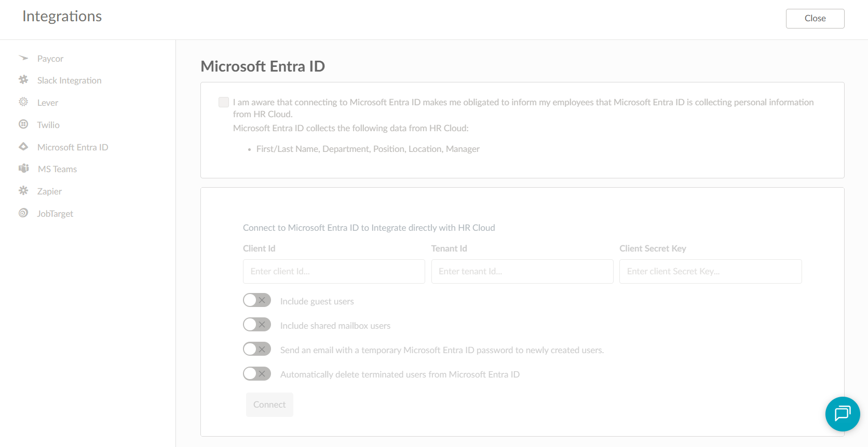Click the Tenant Id input field
The image size is (868, 447).
[522, 271]
